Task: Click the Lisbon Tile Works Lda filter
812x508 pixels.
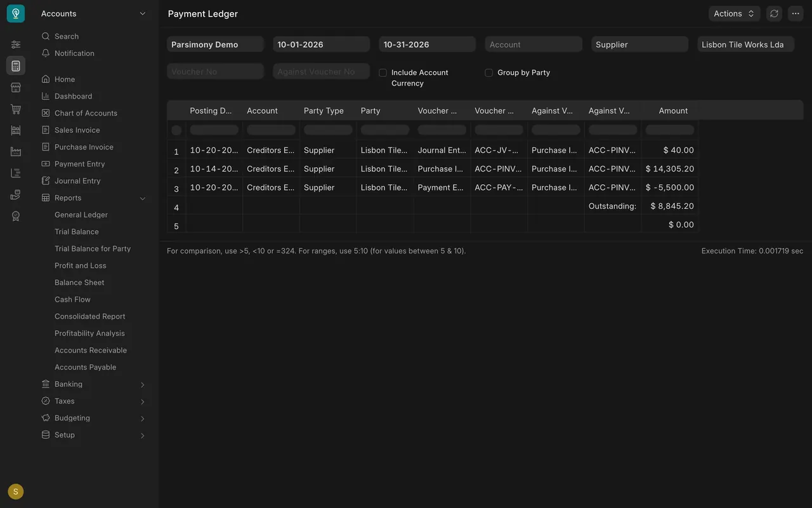Action: [x=745, y=44]
